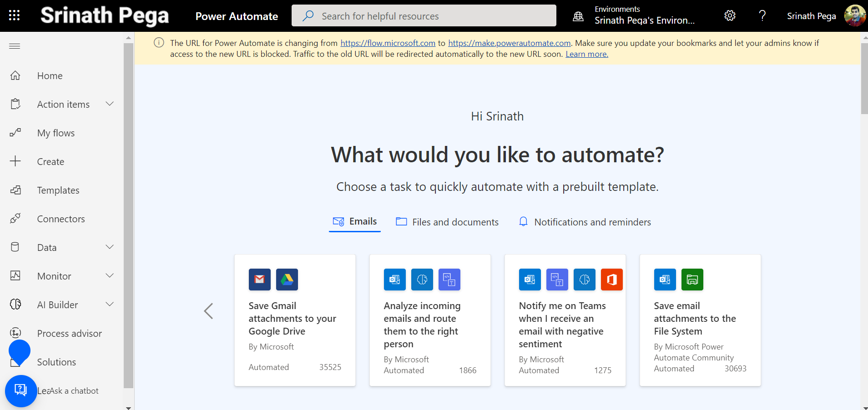This screenshot has width=868, height=410.
Task: Open My flows in the sidebar
Action: pos(56,133)
